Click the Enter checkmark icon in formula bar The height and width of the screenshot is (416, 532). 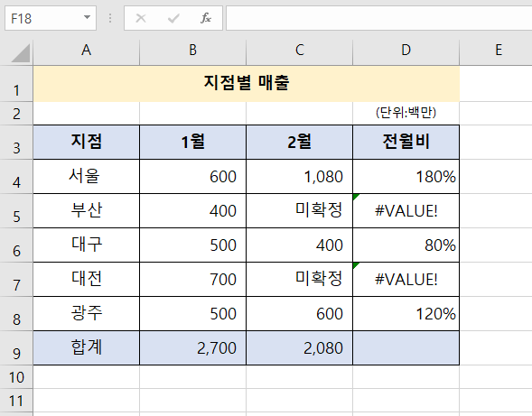pyautogui.click(x=173, y=18)
